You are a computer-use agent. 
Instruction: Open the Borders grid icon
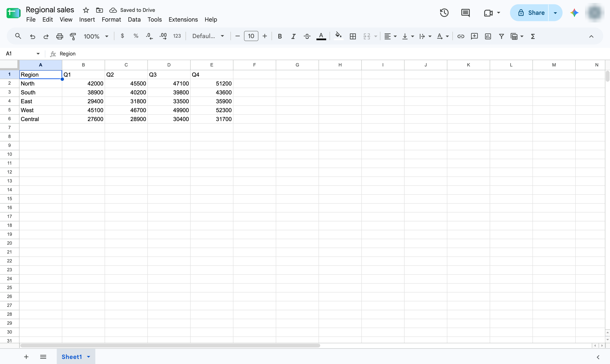(353, 36)
